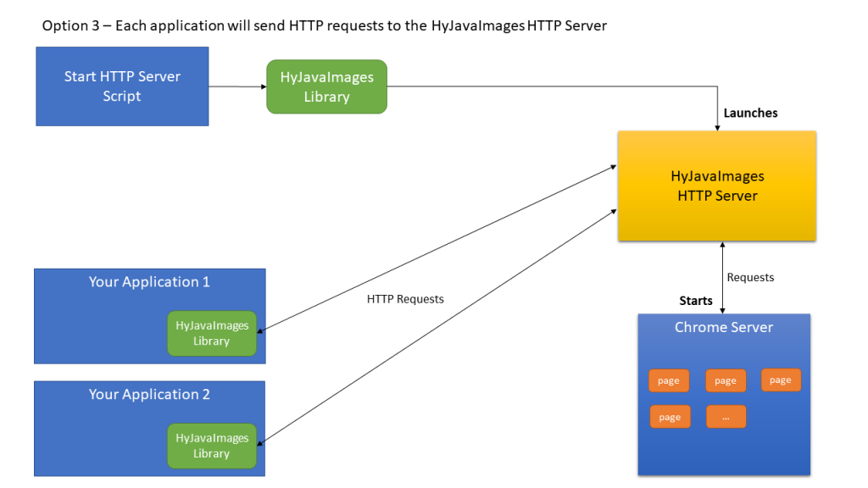Select HyJavaImages Library box beside Start HTTP Server Script

(x=326, y=87)
